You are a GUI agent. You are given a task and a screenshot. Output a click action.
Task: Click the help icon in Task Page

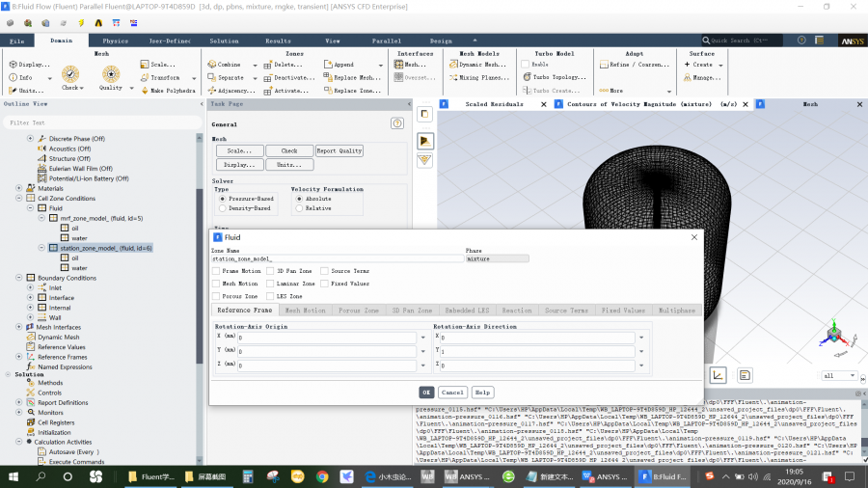click(x=396, y=123)
